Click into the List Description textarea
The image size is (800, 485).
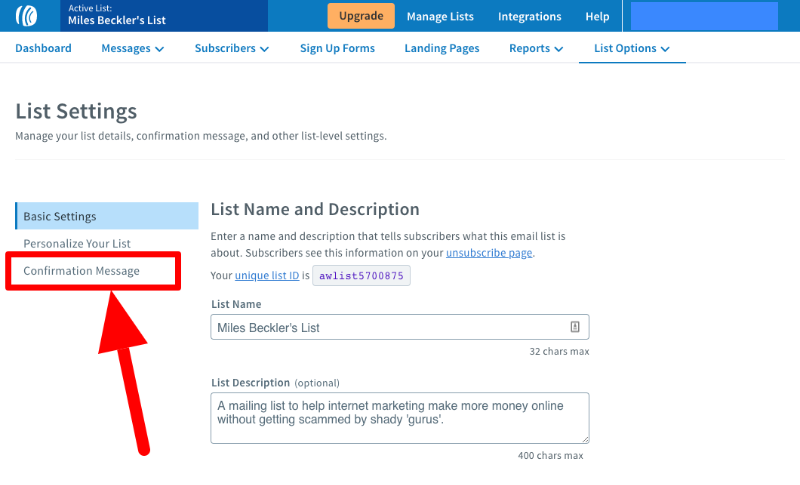[399, 418]
